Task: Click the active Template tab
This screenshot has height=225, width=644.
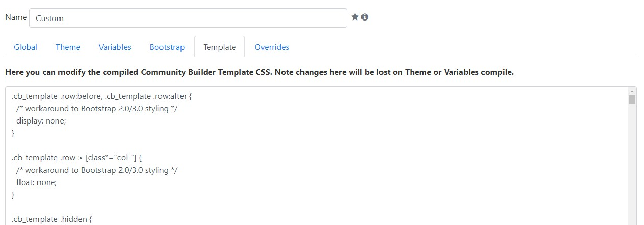Action: pyautogui.click(x=219, y=47)
